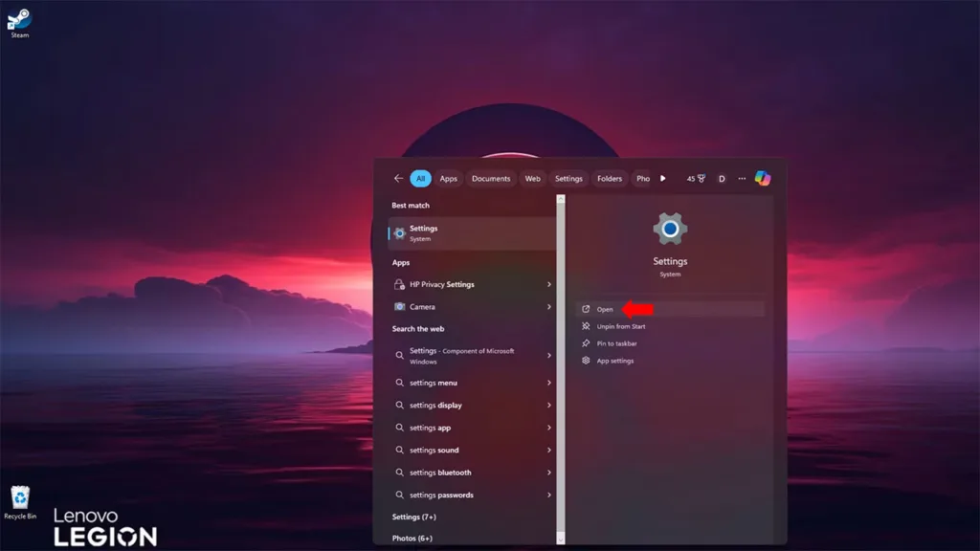Open the three-dot more options menu
This screenshot has height=551, width=980.
click(742, 179)
